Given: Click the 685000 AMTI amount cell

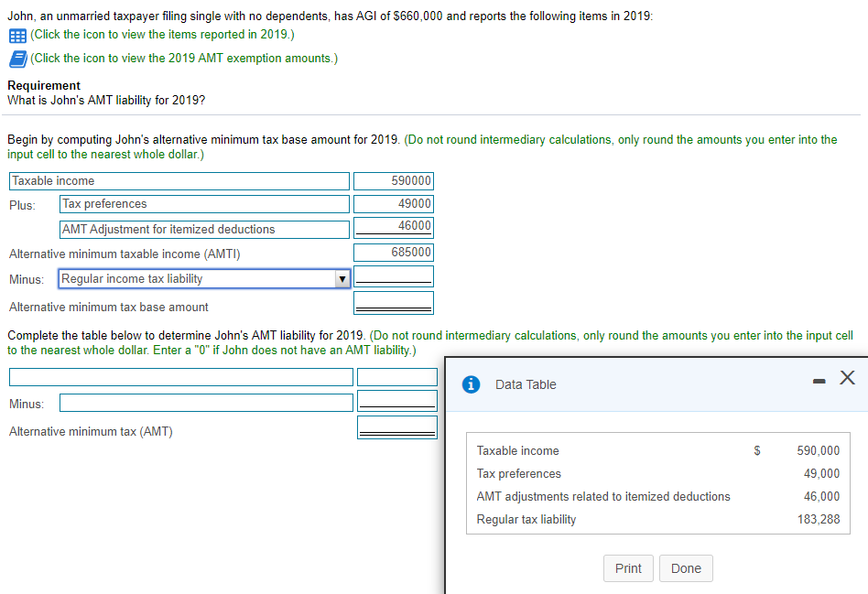Looking at the screenshot, I should [x=394, y=253].
